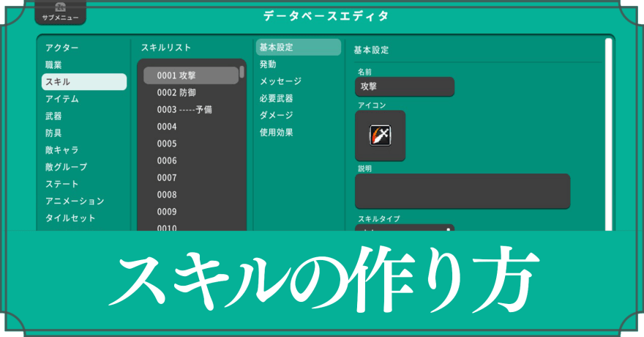Select スキル category
Screen dimensions: 644x337
84,82
